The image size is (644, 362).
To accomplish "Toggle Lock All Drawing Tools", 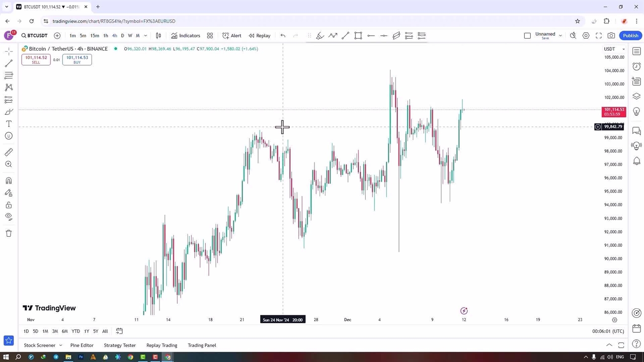I will (9, 205).
